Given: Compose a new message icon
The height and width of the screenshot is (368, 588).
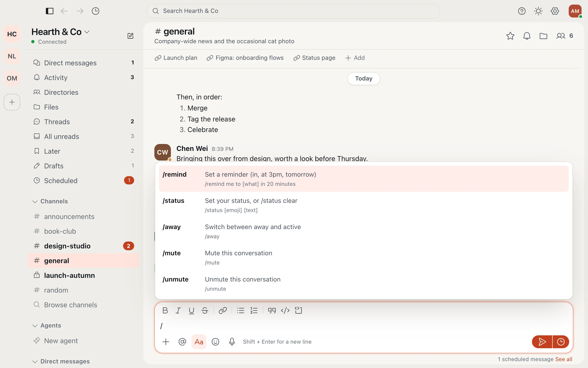Looking at the screenshot, I should point(130,36).
